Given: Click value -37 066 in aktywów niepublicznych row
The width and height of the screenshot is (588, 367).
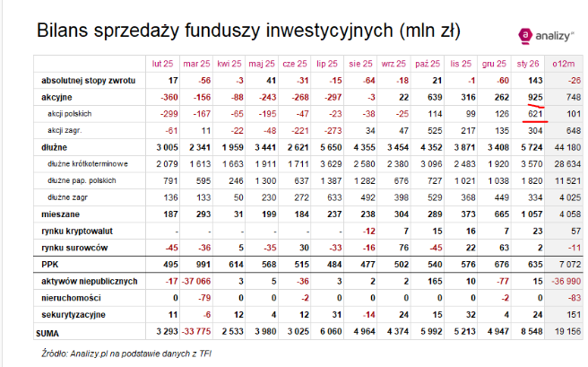Looking at the screenshot, I should click(196, 282).
